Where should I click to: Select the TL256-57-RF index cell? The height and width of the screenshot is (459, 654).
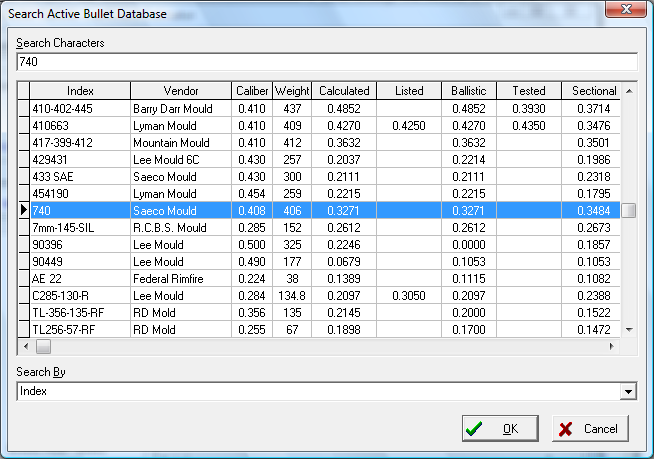point(80,330)
